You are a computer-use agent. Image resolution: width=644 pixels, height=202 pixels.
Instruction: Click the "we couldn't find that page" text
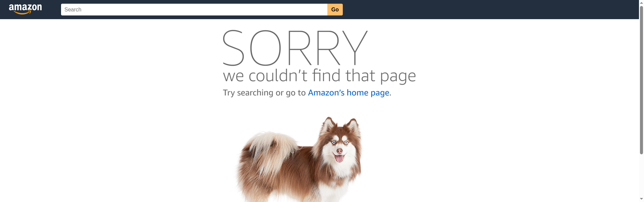pyautogui.click(x=319, y=76)
